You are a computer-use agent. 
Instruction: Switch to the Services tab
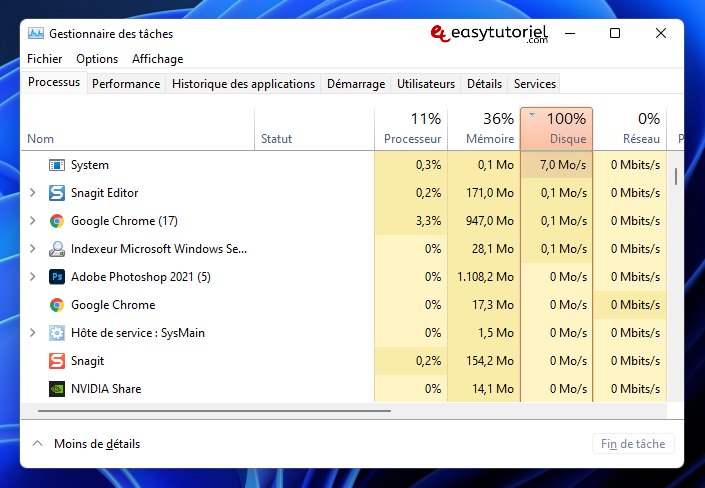[535, 84]
